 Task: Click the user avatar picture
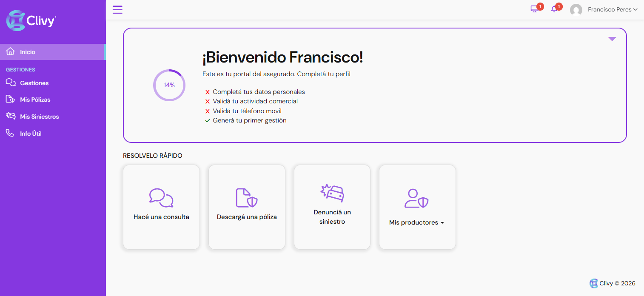(576, 10)
